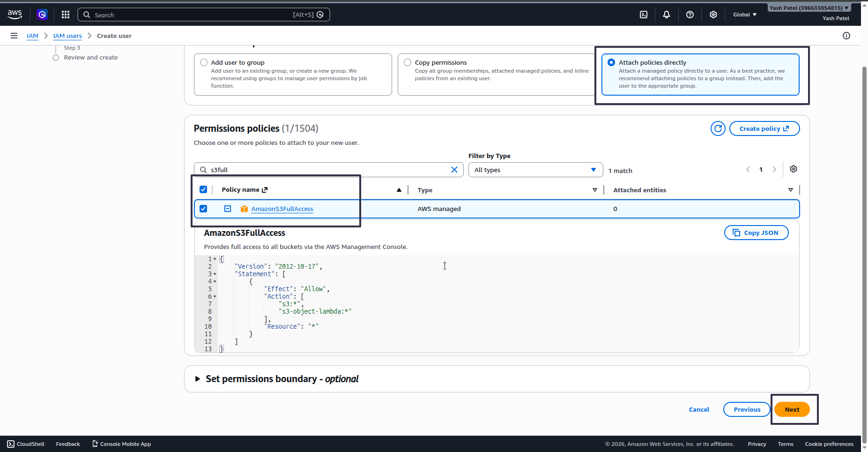
Task: Expand Set permissions boundary section
Action: 198,379
